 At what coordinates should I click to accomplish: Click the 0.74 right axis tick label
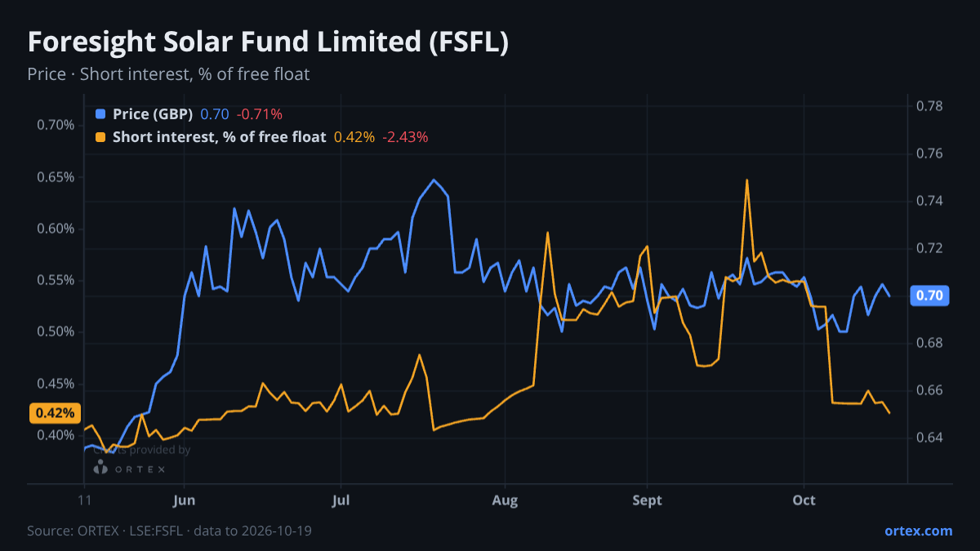point(930,201)
